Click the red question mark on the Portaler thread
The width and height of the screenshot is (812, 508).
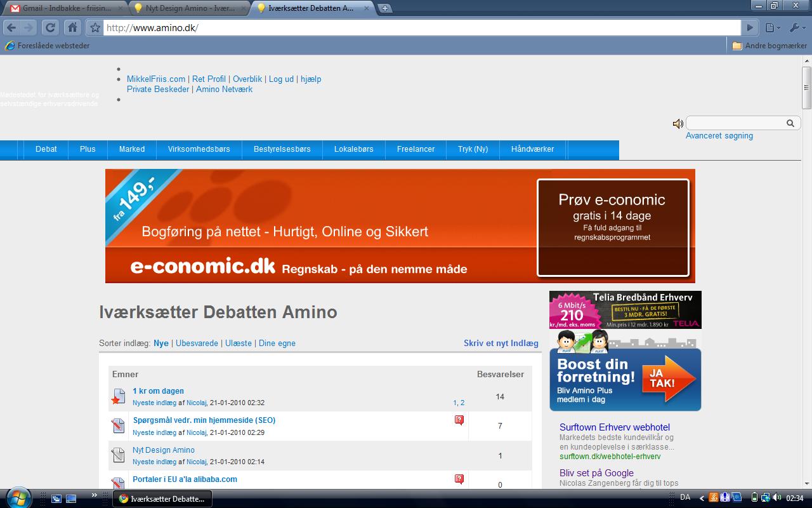pyautogui.click(x=459, y=479)
